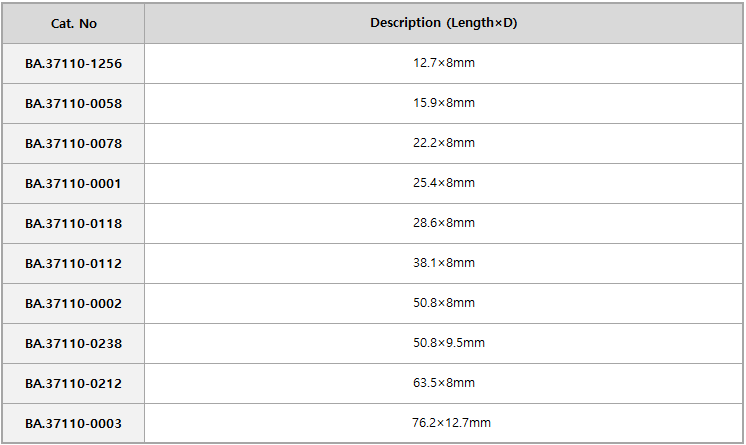The width and height of the screenshot is (746, 445).
Task: Click the Description (Length×D) column header
Action: click(x=443, y=23)
